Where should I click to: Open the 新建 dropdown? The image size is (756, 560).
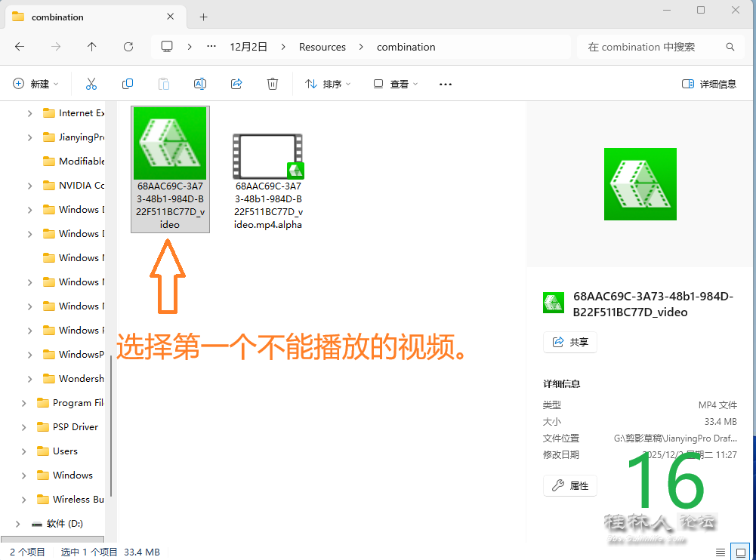pos(35,84)
